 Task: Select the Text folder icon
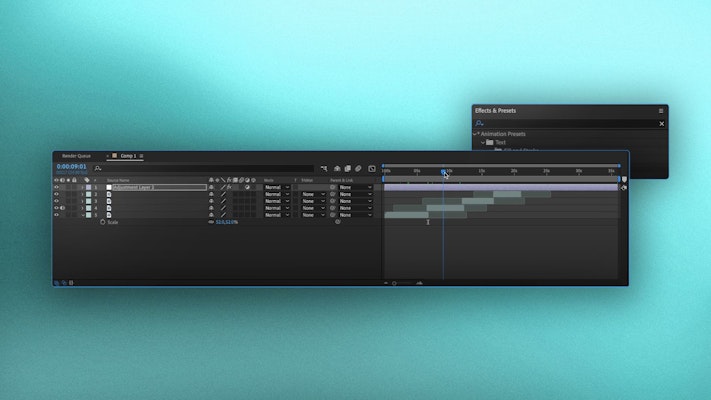490,142
